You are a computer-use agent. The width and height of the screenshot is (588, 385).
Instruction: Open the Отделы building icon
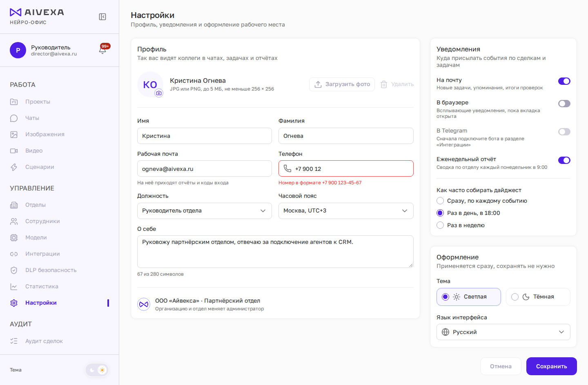14,205
